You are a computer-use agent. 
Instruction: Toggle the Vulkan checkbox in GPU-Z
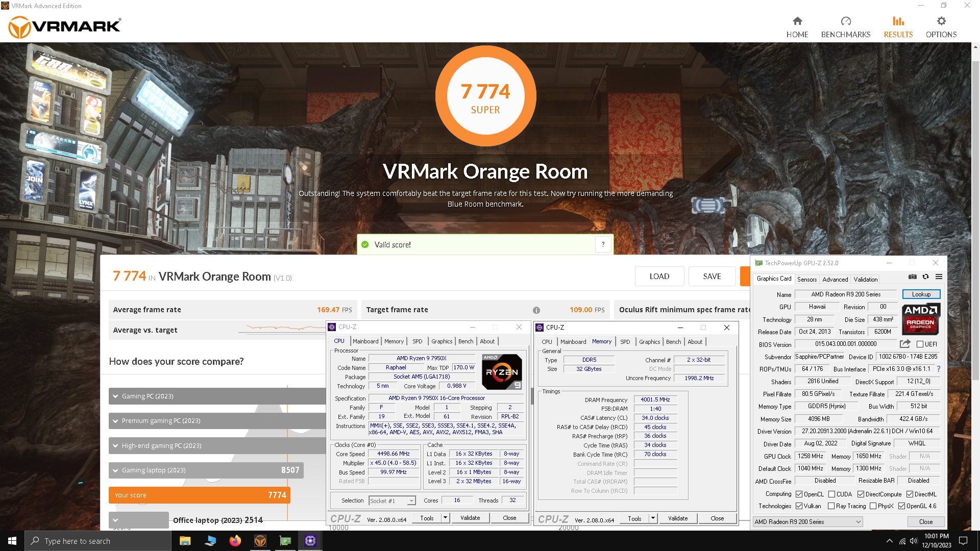tap(799, 506)
